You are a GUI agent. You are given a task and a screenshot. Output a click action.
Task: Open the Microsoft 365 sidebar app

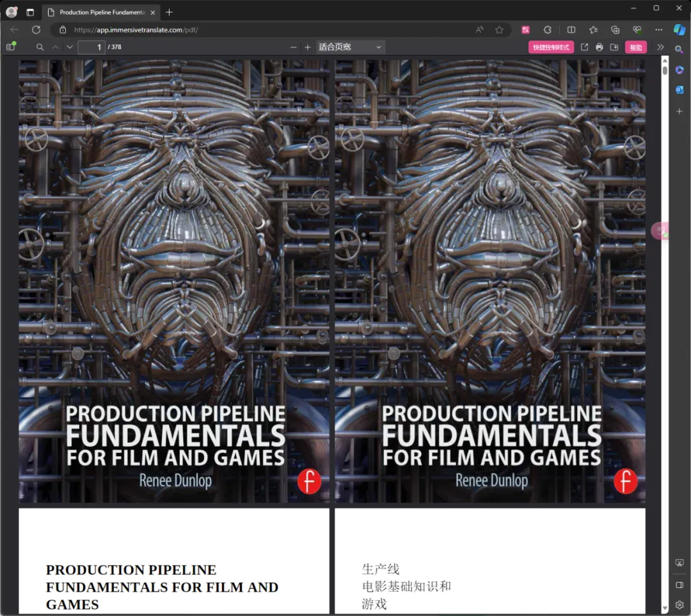679,70
